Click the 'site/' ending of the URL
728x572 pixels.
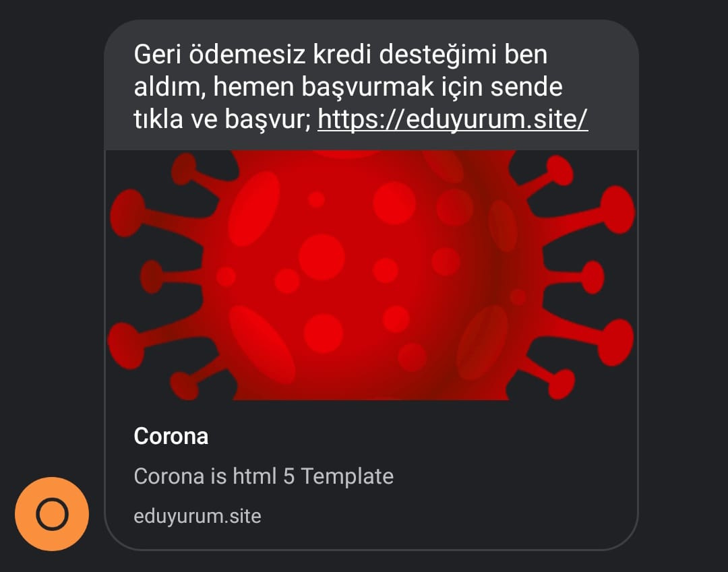(x=561, y=119)
